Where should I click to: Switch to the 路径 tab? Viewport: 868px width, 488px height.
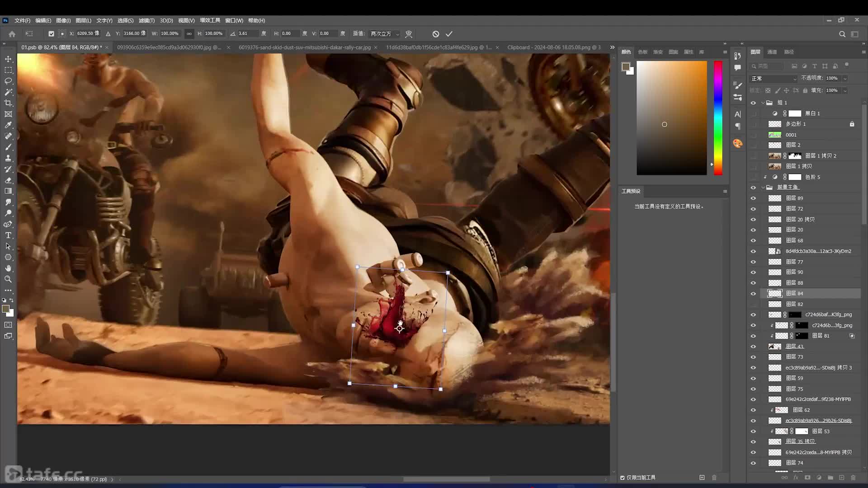coord(789,52)
